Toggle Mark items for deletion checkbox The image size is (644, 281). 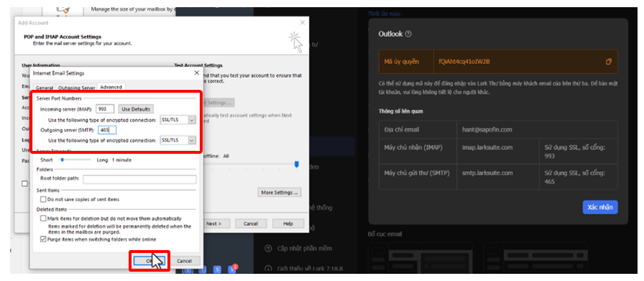43,218
